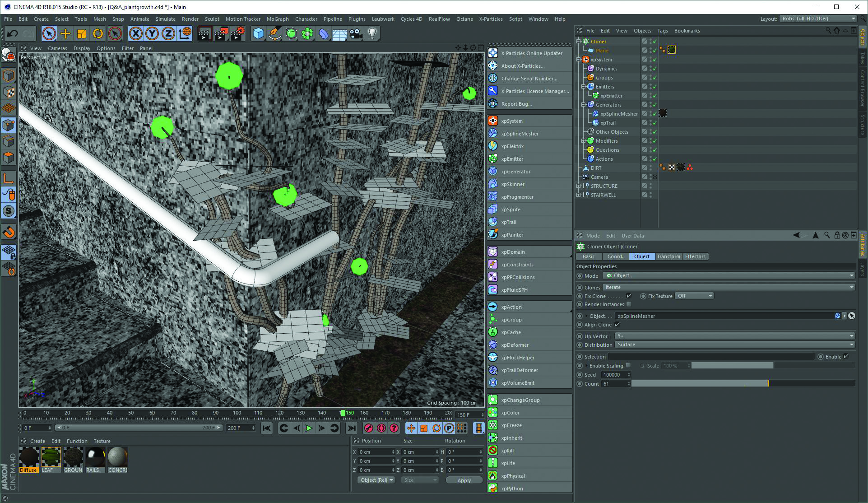Click the Apply button in coordinates
The width and height of the screenshot is (868, 503).
coord(464,480)
